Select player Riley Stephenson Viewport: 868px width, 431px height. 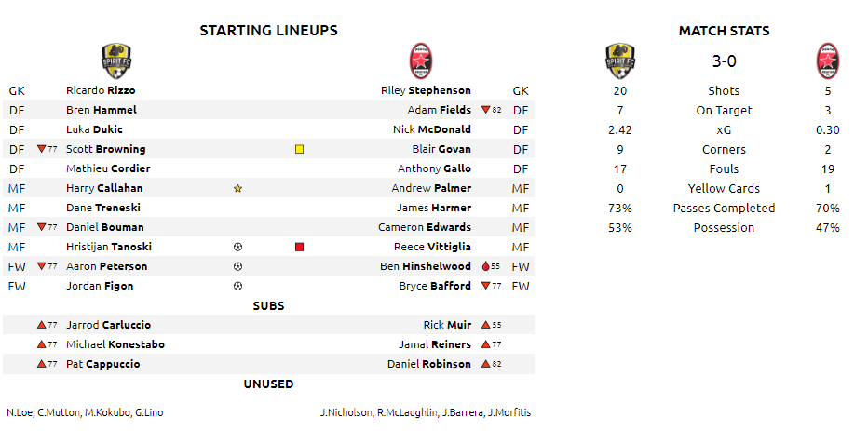pyautogui.click(x=427, y=90)
